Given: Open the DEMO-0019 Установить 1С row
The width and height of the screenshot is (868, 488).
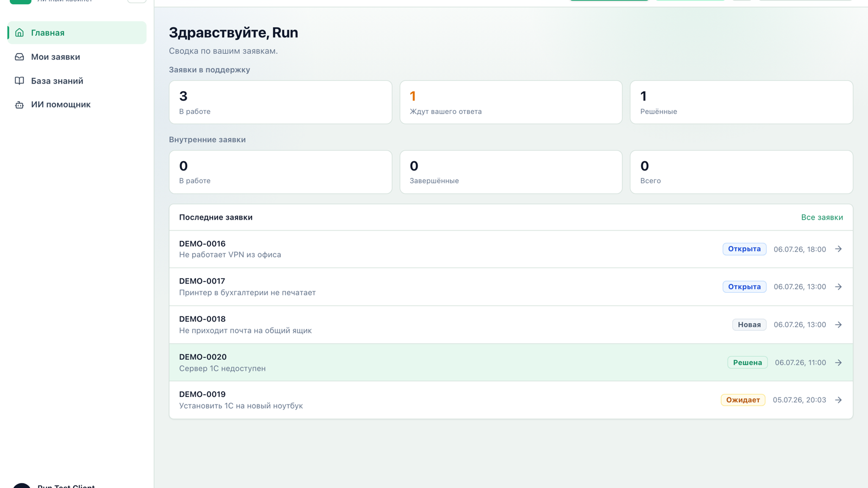Looking at the screenshot, I should click(511, 400).
